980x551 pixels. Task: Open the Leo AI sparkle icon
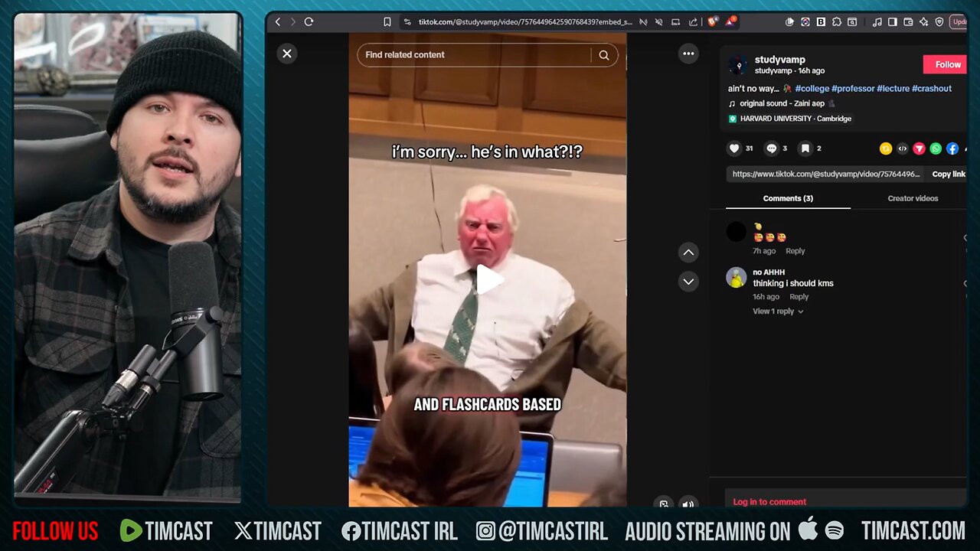coord(924,22)
